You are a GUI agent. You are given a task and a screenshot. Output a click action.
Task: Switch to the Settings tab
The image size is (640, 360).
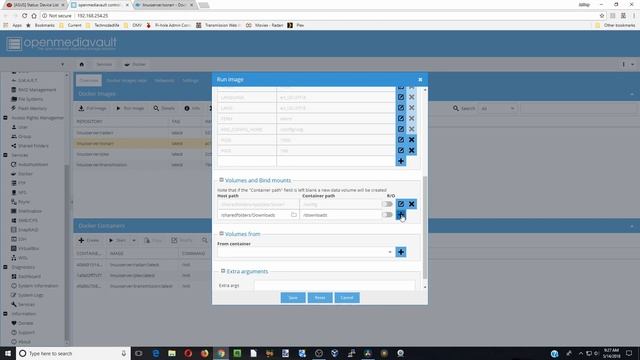190,80
